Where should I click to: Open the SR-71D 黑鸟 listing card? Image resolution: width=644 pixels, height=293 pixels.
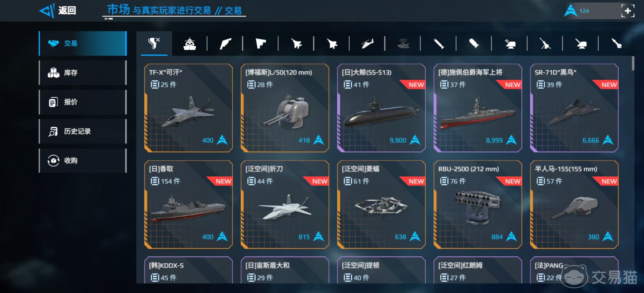574,108
